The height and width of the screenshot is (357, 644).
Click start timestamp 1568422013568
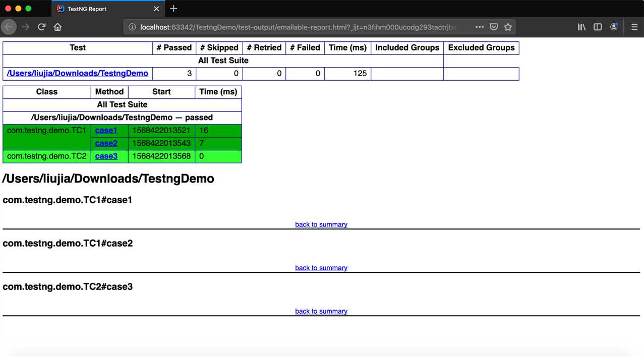tap(161, 156)
